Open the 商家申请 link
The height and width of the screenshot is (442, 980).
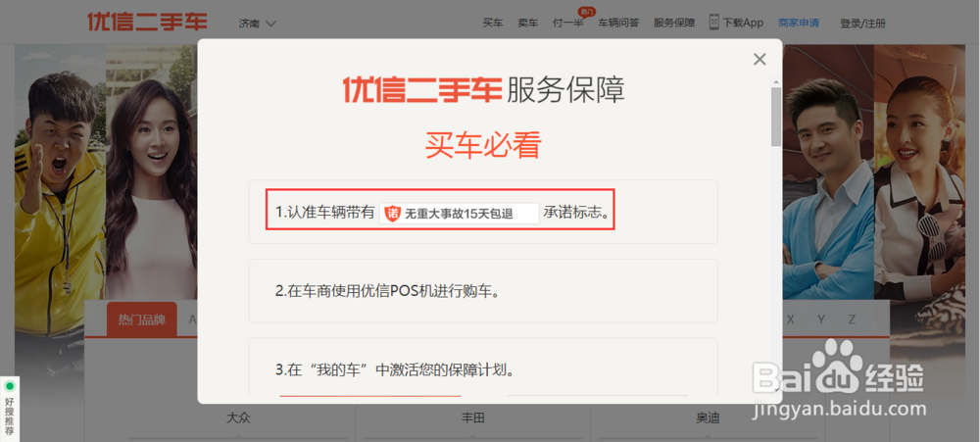(x=798, y=24)
